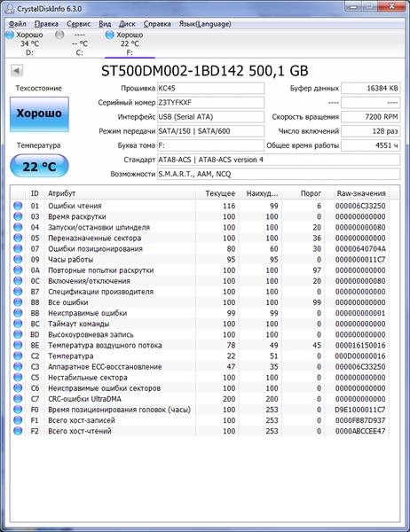Click status orb for B8 Все ошибки
Viewport: 410px width, 532px height.
[18, 302]
